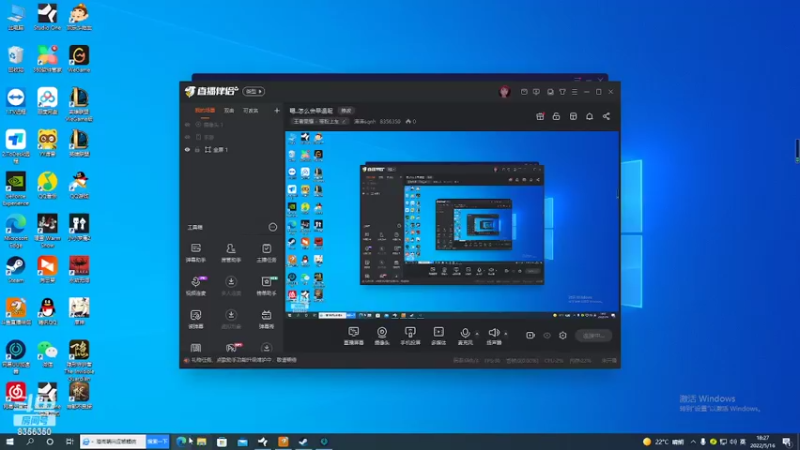Screen dimensions: 800x450
Task: Collapse the toolbox panel using the circle button
Action: pyautogui.click(x=272, y=227)
